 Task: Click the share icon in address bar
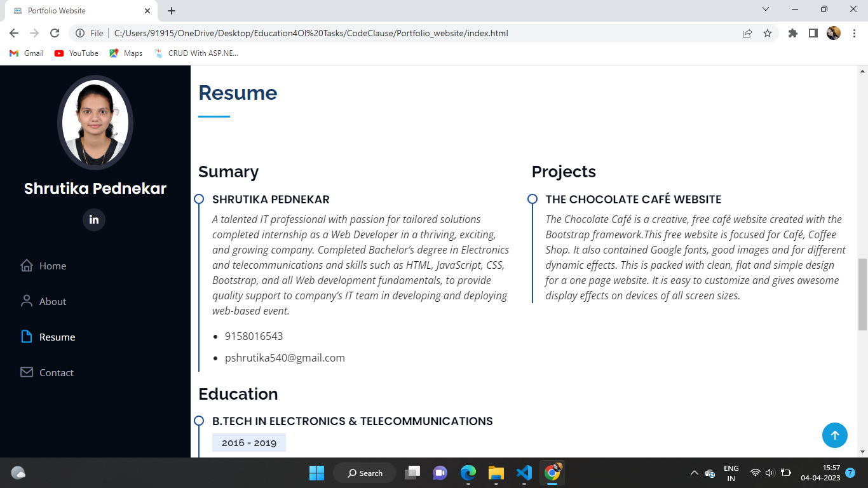pyautogui.click(x=747, y=33)
